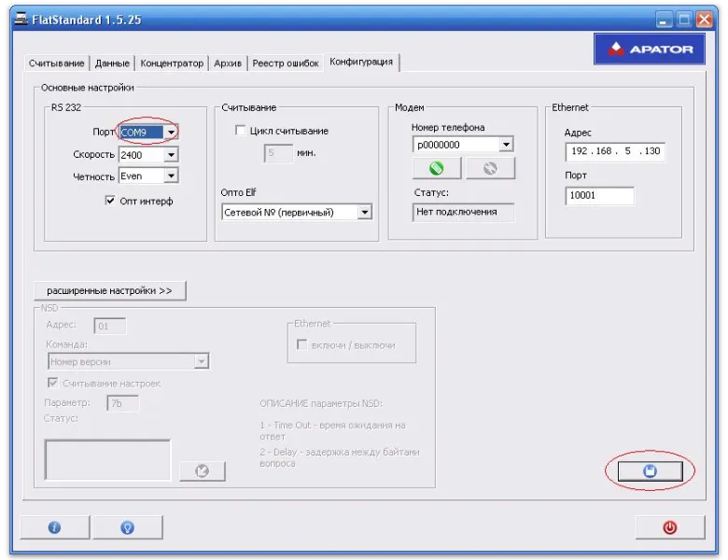Toggle Ethernet включи / выключи checkbox
This screenshot has width=728, height=560.
pos(301,344)
